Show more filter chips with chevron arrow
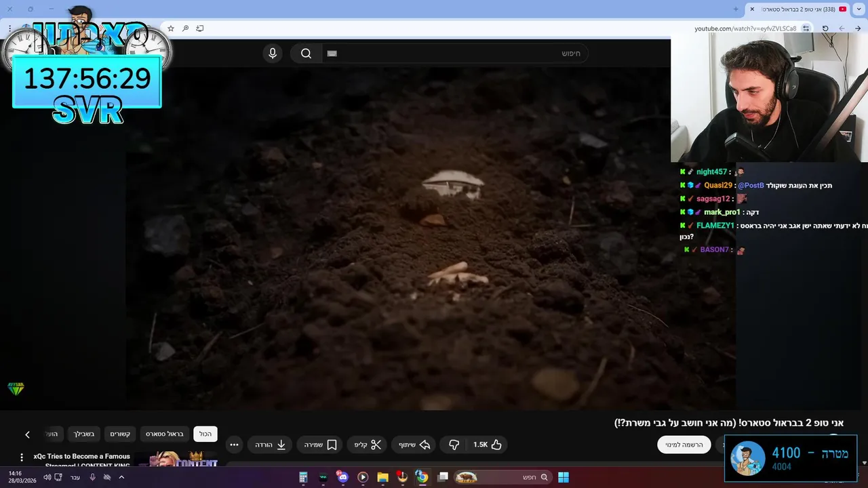Screen dimensions: 868x488 pyautogui.click(x=27, y=434)
